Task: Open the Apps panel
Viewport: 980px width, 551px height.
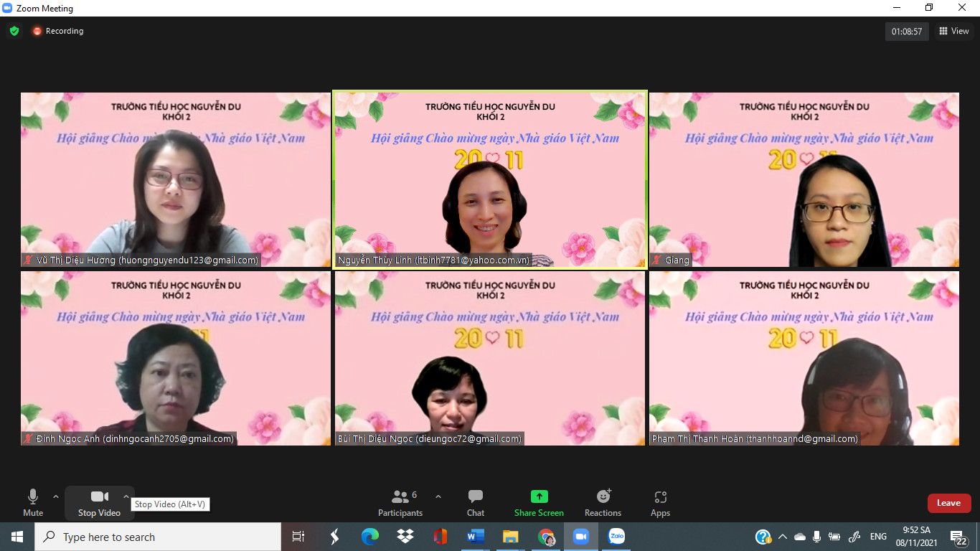Action: [660, 502]
